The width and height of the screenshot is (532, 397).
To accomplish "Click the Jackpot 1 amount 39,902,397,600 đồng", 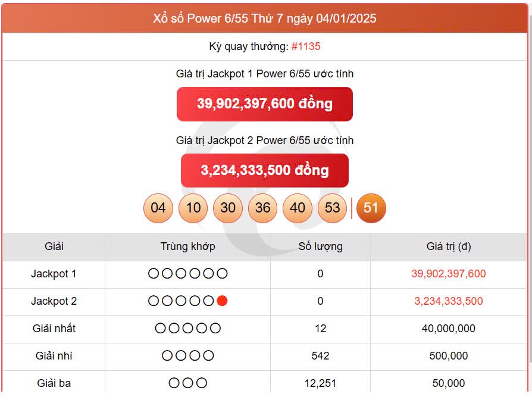I will pos(264,103).
